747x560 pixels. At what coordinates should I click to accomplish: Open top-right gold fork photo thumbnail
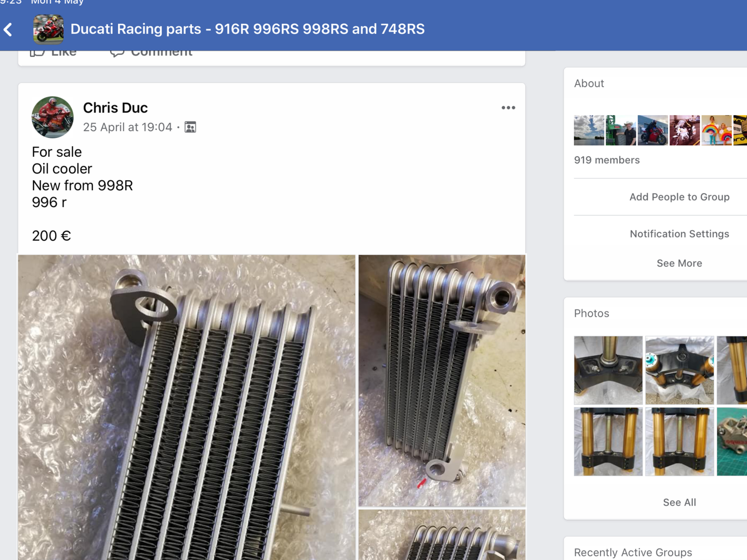point(732,370)
